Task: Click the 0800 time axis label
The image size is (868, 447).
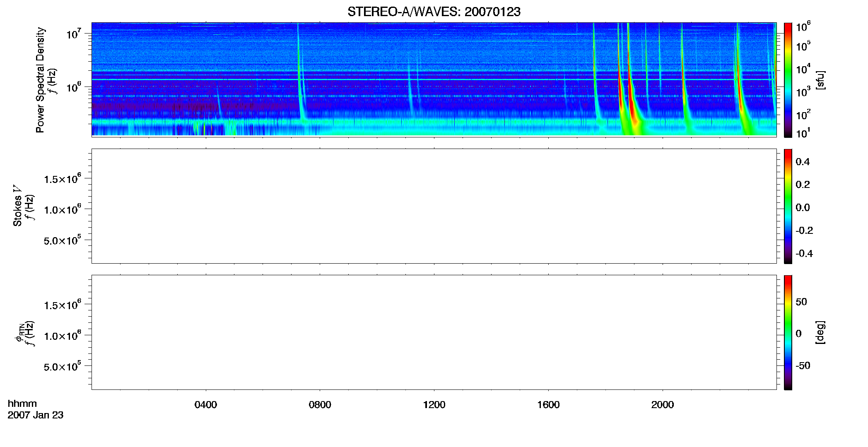Action: [320, 405]
